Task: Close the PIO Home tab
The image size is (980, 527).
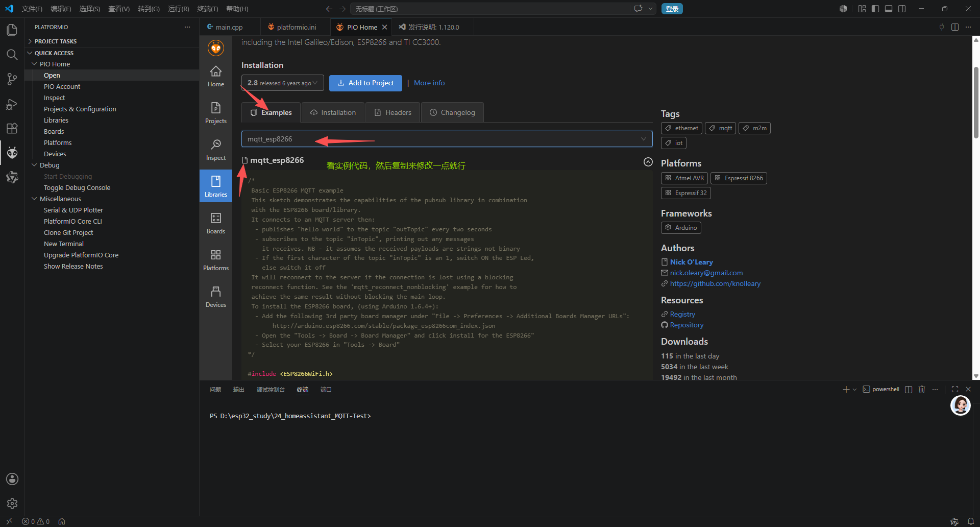Action: click(385, 27)
